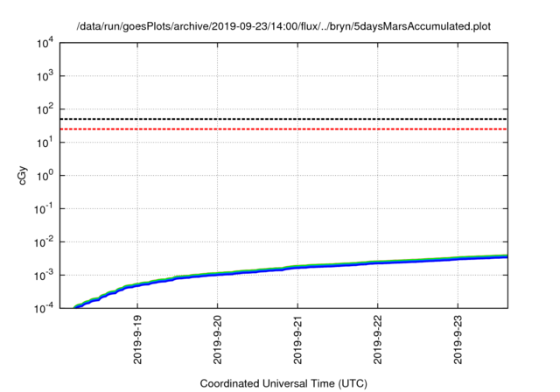Click the 10^-2 y-axis tick label
The height and width of the screenshot is (392, 560).
[44, 242]
